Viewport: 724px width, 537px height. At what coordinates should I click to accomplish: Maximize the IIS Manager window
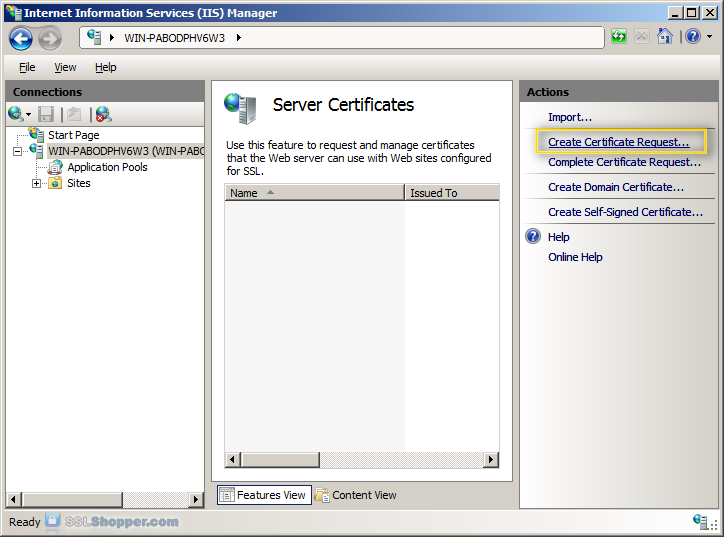[x=692, y=12]
